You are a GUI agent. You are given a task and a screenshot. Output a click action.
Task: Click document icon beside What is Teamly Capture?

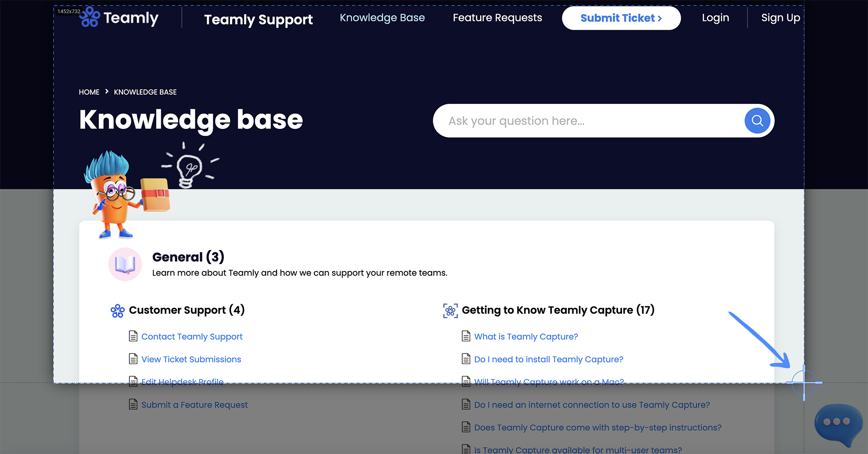[x=466, y=336]
